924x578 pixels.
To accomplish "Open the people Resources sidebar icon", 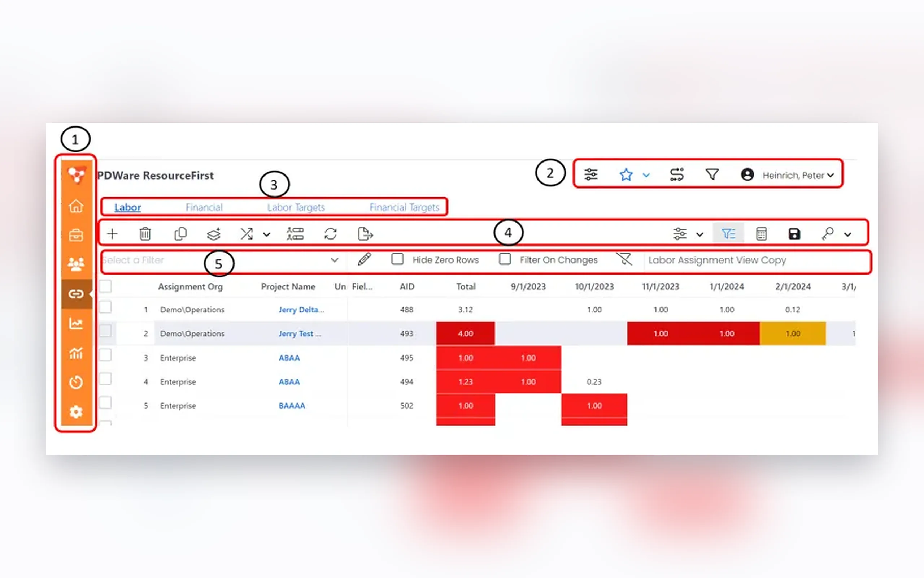I will click(76, 264).
